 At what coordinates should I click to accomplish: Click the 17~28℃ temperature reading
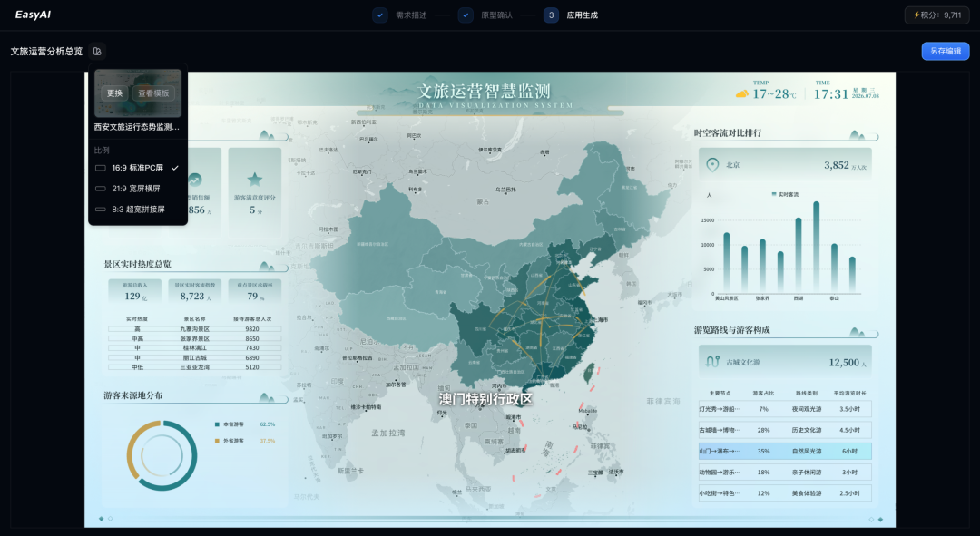pos(774,94)
